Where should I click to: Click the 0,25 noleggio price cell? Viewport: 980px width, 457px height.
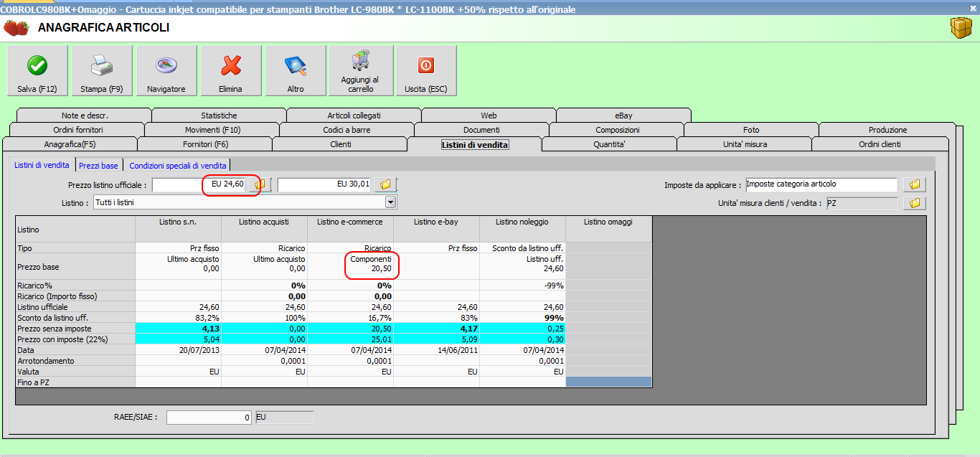click(x=523, y=329)
